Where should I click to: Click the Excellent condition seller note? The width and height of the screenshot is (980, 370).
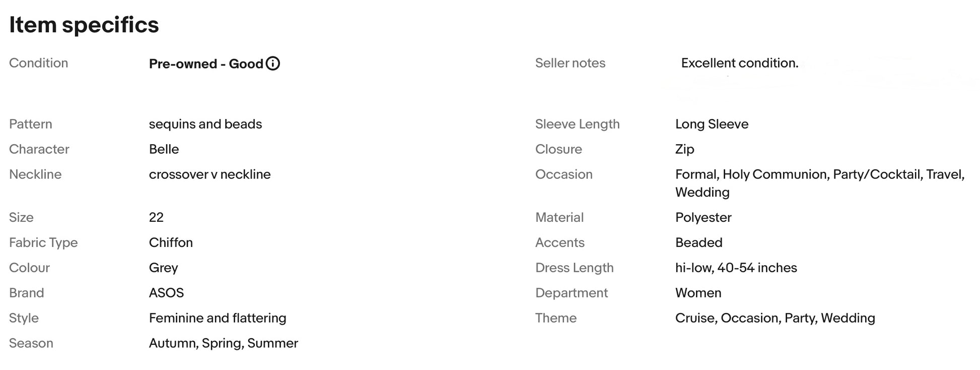740,63
